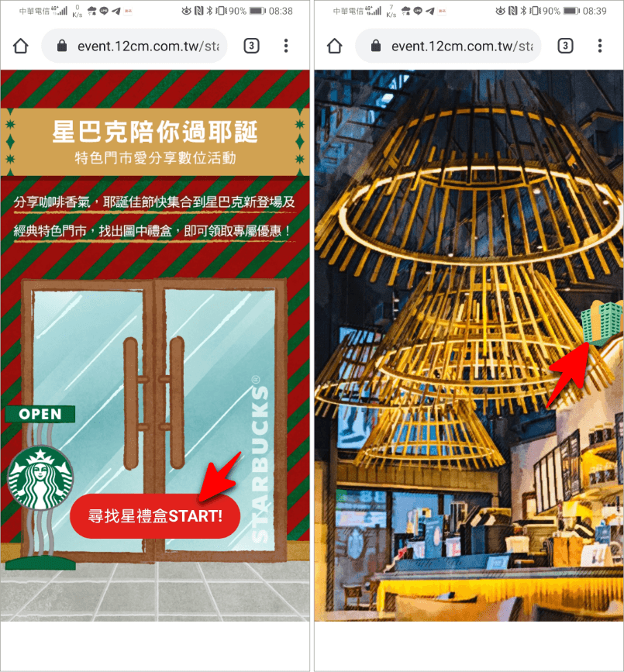Tap the vibrate mode icon in right status bar

click(534, 11)
